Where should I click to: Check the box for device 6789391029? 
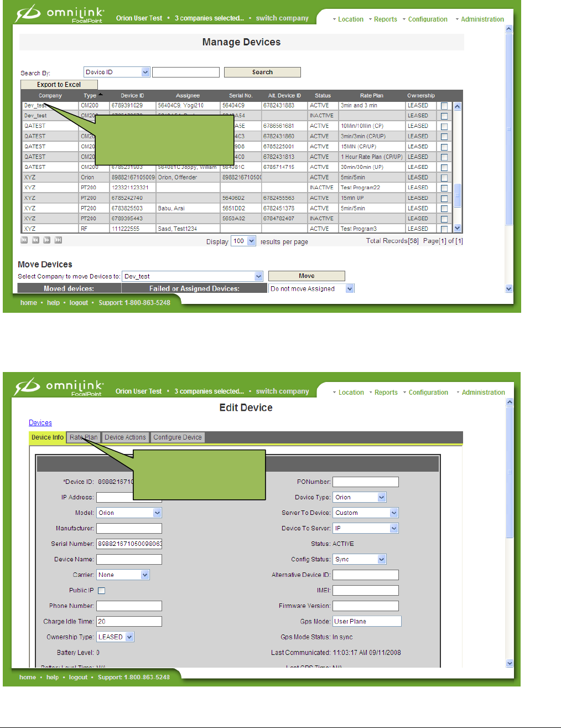tap(444, 106)
